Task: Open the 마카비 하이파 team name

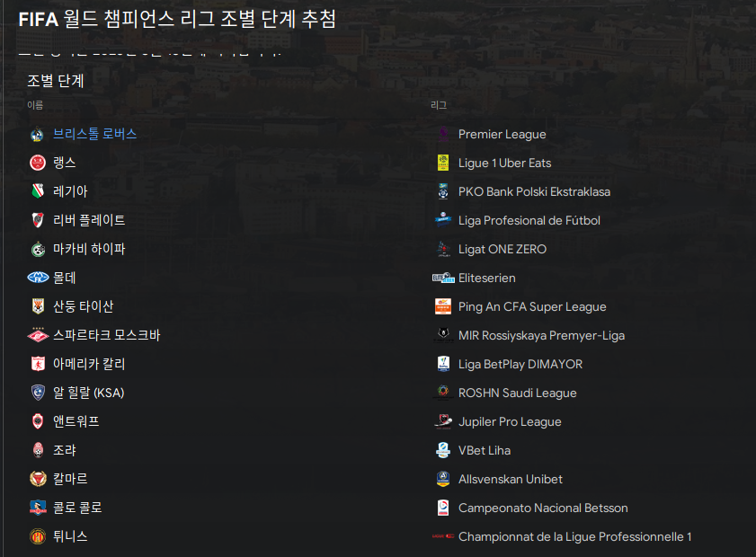Action: click(x=89, y=249)
